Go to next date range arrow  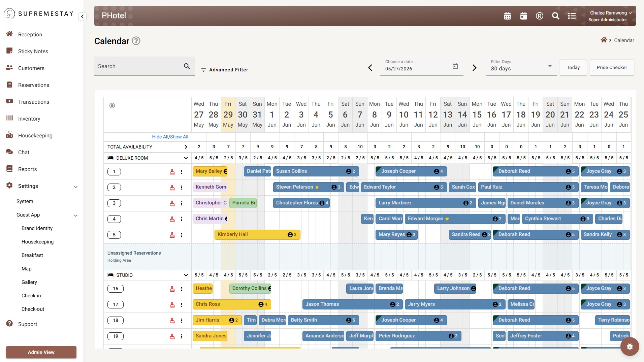(x=474, y=68)
